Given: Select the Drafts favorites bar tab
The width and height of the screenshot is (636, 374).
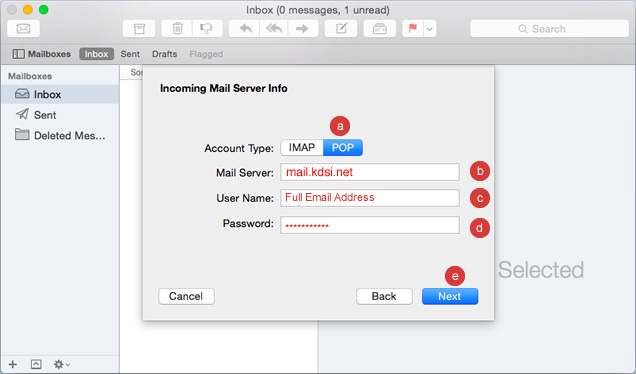Looking at the screenshot, I should tap(164, 54).
